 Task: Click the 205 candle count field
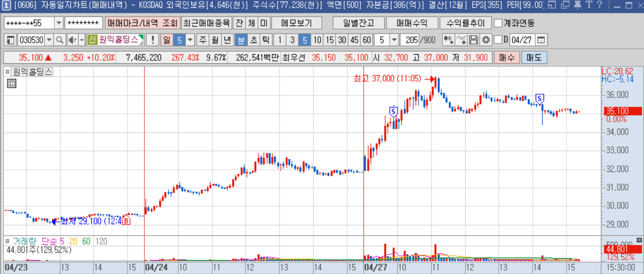410,40
